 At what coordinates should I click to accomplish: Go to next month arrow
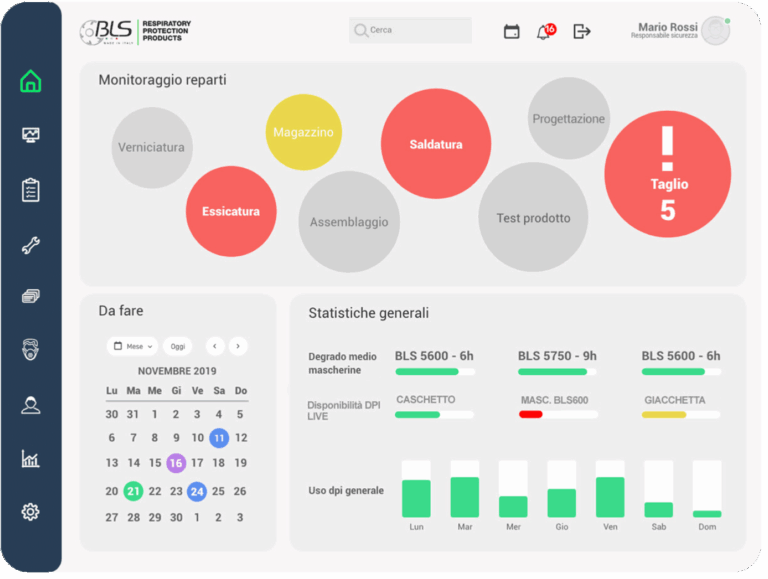(x=238, y=346)
